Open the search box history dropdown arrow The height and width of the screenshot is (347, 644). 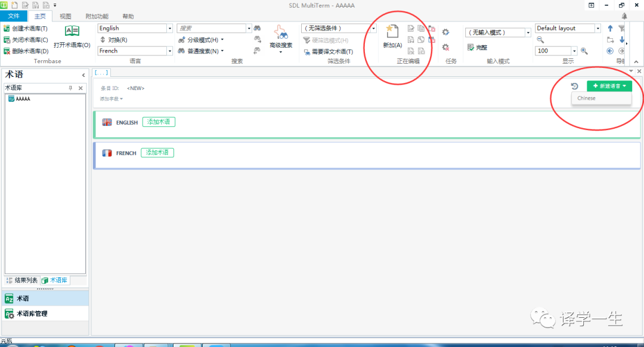coord(249,29)
